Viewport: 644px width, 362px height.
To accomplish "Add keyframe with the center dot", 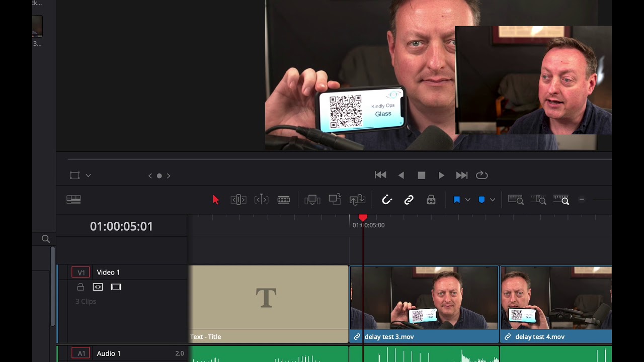I will tap(159, 175).
